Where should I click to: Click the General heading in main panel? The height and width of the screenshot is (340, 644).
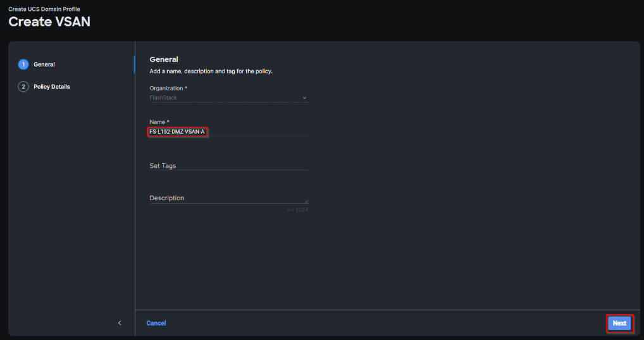[x=164, y=60]
